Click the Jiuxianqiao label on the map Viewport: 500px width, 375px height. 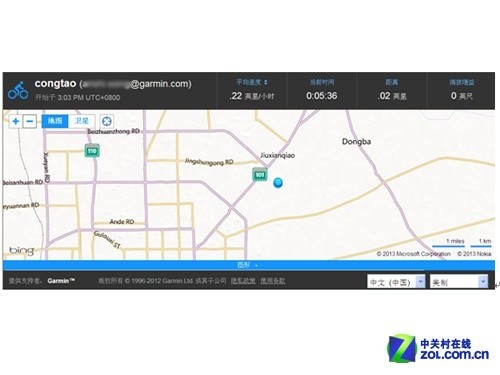click(277, 155)
